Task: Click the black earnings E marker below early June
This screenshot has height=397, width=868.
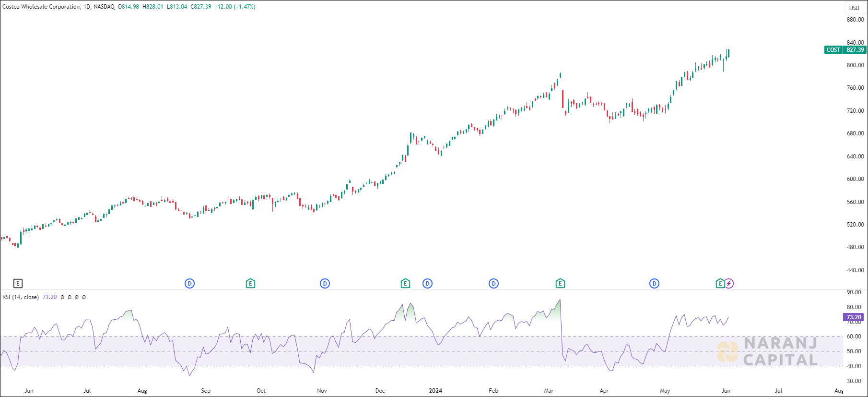Action: click(18, 284)
